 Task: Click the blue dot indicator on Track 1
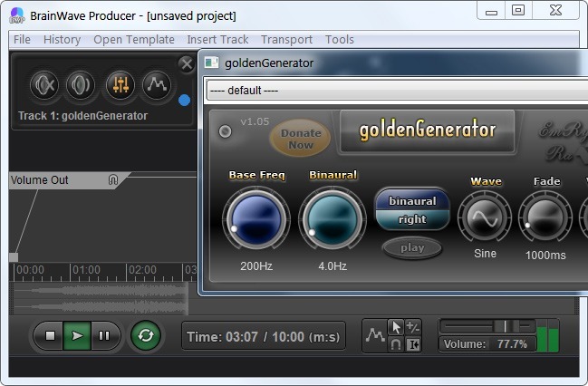(184, 101)
